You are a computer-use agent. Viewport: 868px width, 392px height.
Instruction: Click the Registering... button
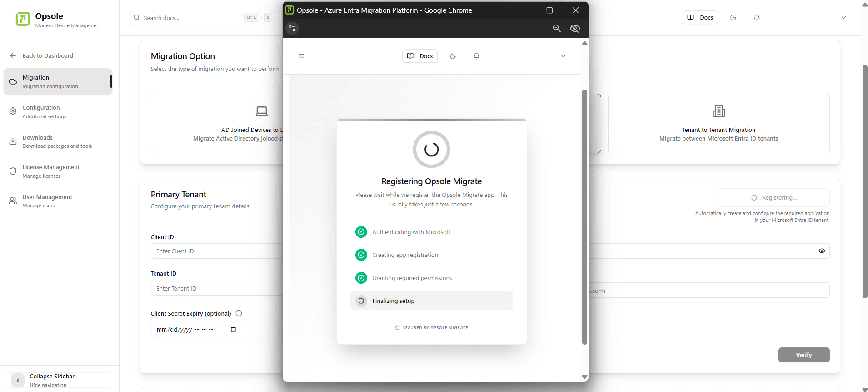point(774,197)
